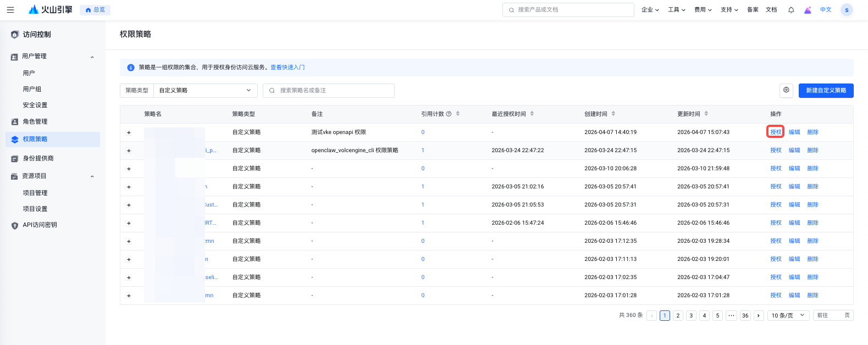Open the 企业 top menu
868x345 pixels.
tap(650, 10)
